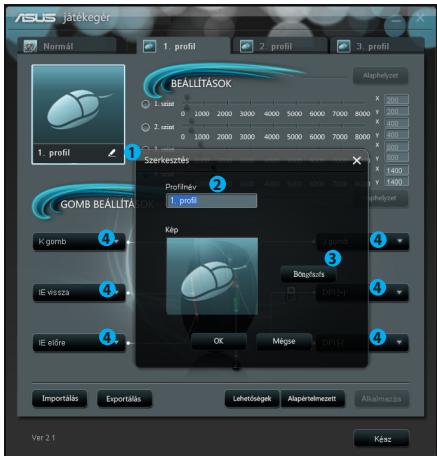Open Lehetőségek options
Image resolution: width=437 pixels, height=456 pixels.
pos(252,399)
